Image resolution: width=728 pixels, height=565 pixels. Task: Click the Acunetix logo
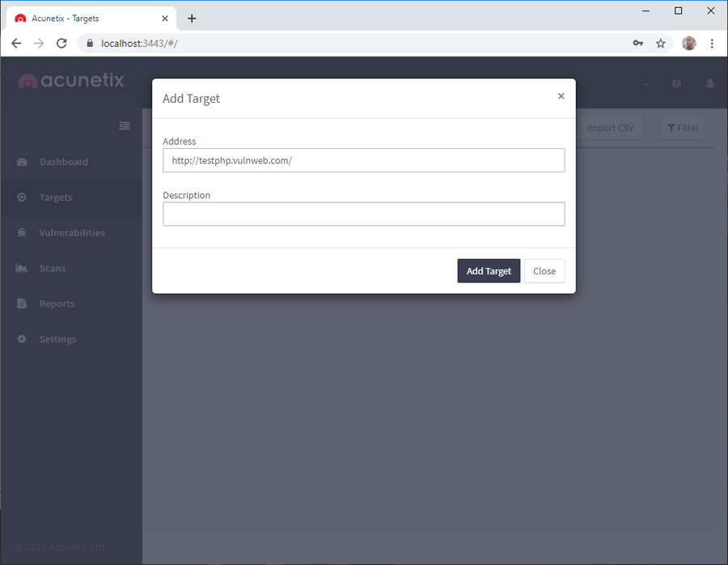tap(71, 80)
